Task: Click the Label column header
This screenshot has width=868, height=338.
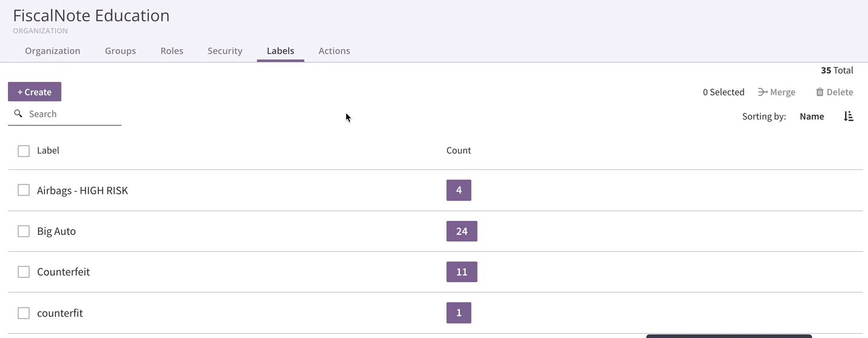Action: click(48, 150)
